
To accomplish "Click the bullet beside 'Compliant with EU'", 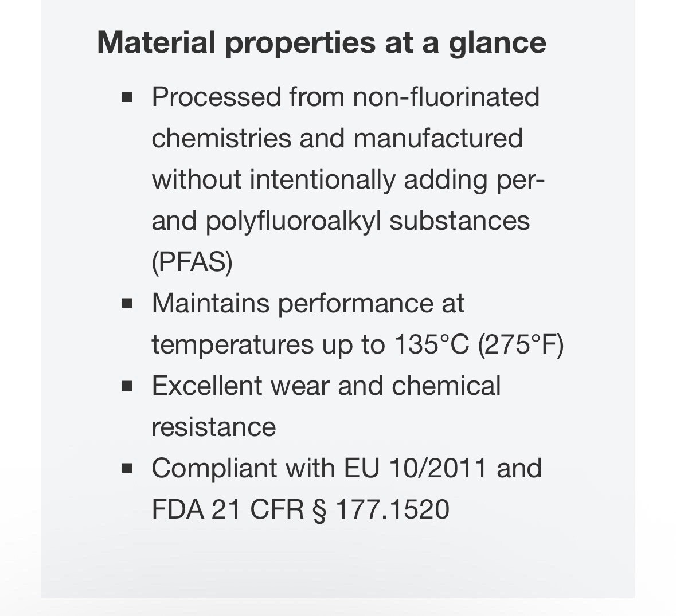I will click(x=127, y=468).
